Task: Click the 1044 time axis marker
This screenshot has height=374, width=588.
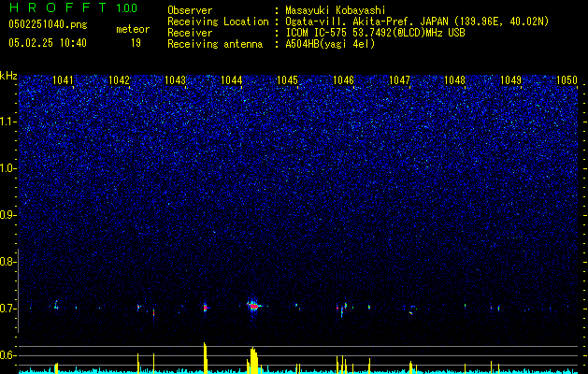Action: (x=232, y=79)
